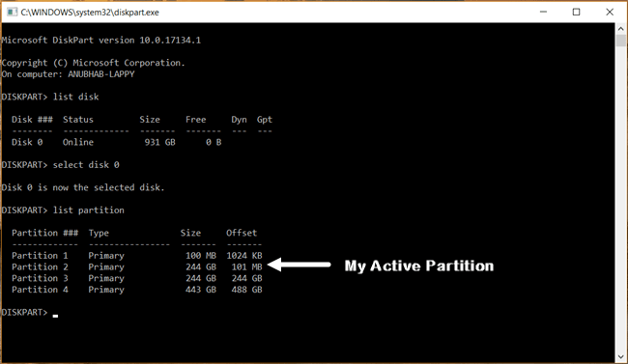Click the '443 GB' size of Partition 4
Screen dimensions: 628x364
click(201, 290)
